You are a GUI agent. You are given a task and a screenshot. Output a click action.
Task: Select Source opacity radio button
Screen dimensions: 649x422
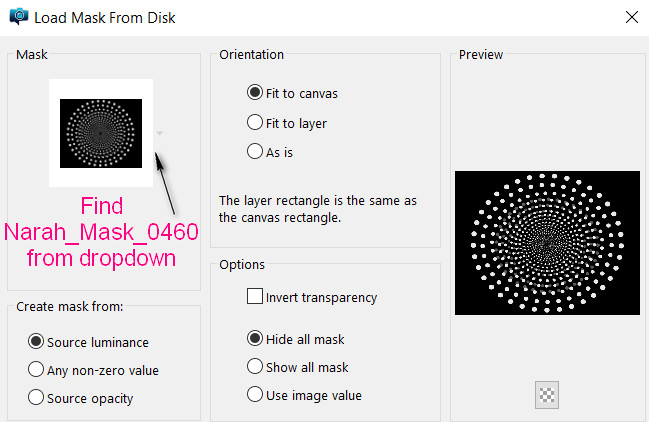[x=37, y=398]
